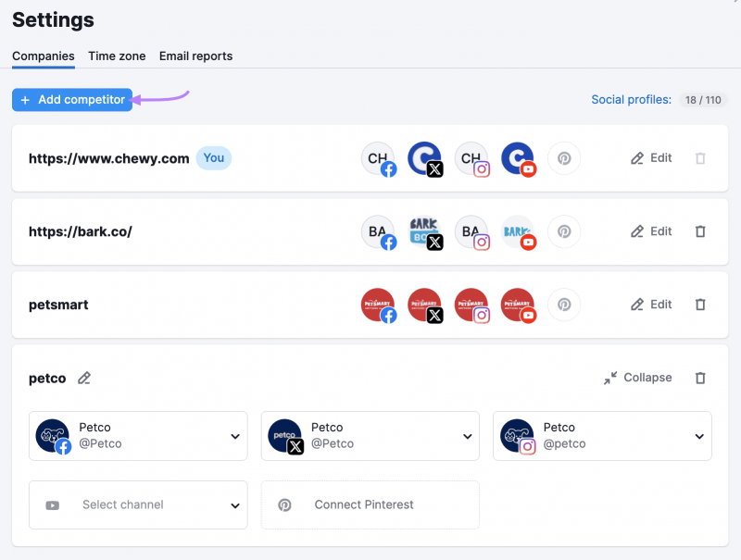Open chewy.com Facebook profile icon
741x560 pixels.
pyautogui.click(x=378, y=158)
